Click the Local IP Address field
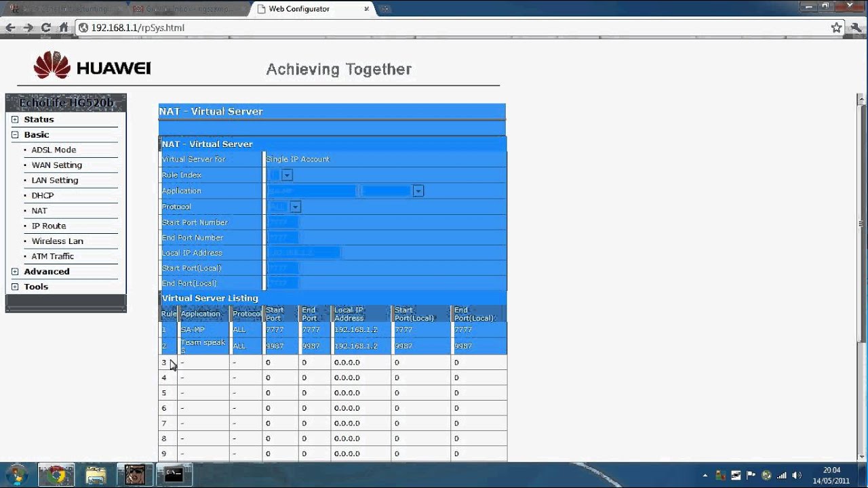Viewport: 868px width, 488px height. tap(304, 253)
